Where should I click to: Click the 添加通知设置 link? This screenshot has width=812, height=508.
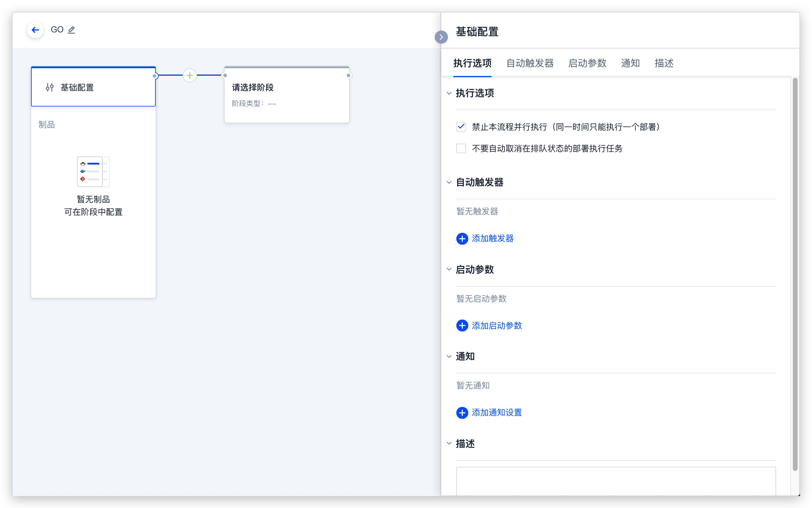click(x=497, y=413)
